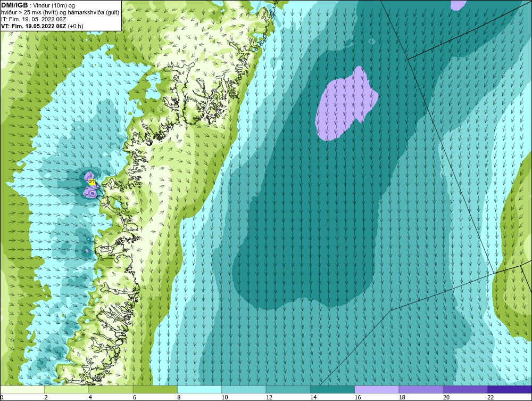Select the 16–18 m/s lavender legend swatch
The width and height of the screenshot is (532, 401).
coord(377,389)
